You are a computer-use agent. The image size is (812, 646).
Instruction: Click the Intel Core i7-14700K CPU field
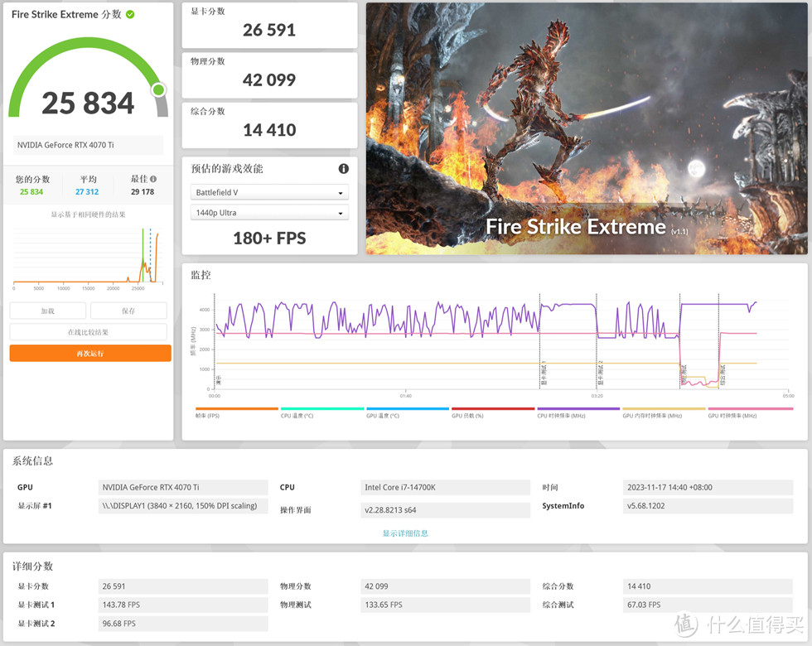pyautogui.click(x=446, y=488)
